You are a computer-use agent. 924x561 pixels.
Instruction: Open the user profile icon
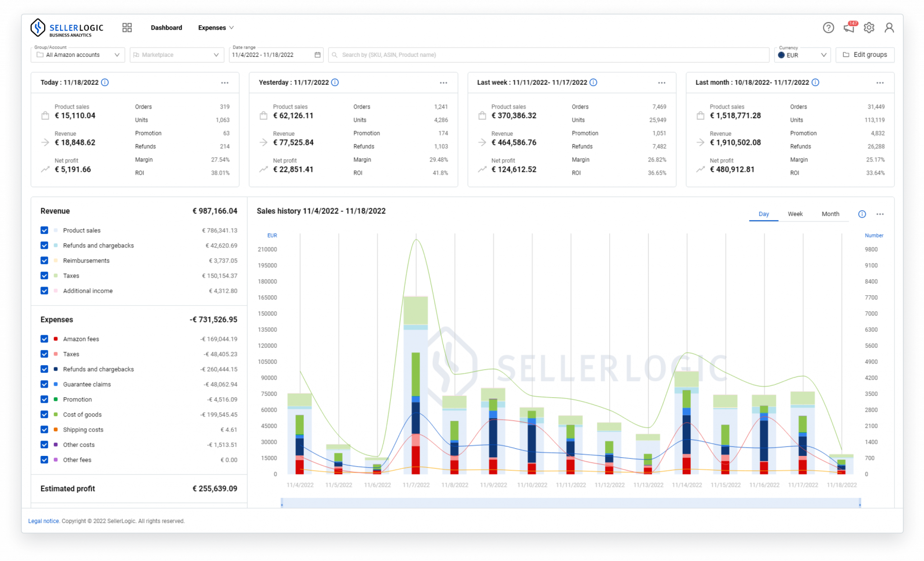pyautogui.click(x=889, y=28)
